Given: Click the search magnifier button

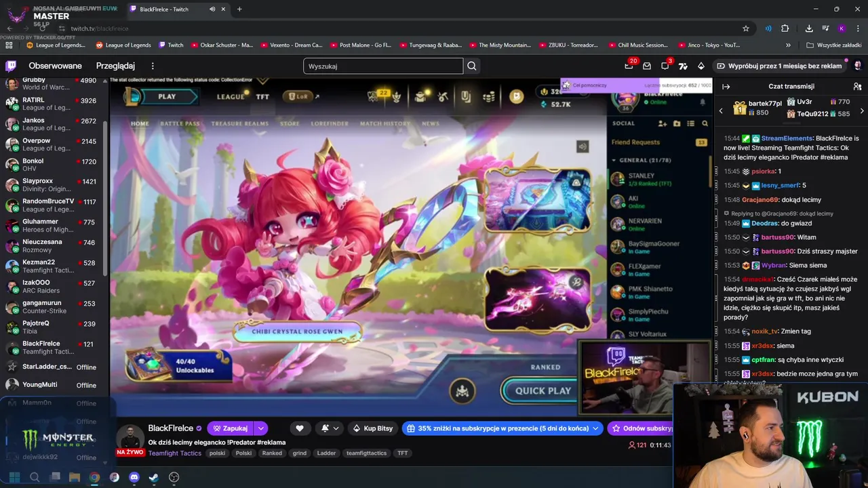Looking at the screenshot, I should [x=472, y=66].
